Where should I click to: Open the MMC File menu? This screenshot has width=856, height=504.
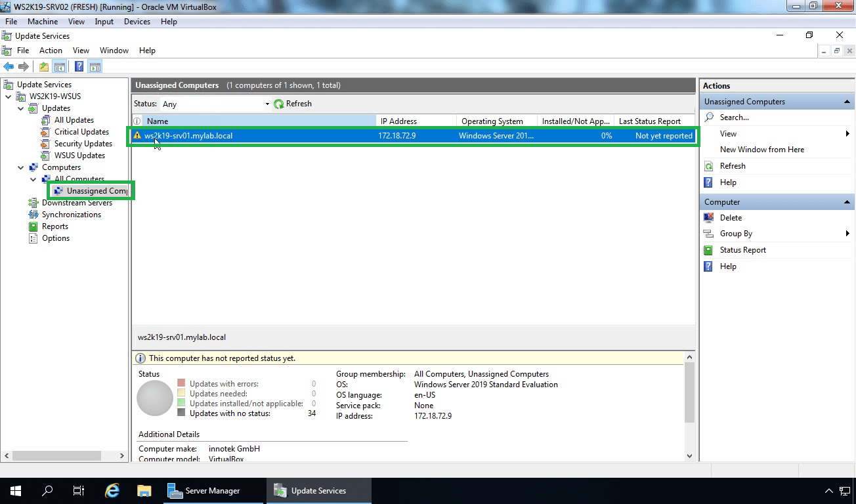tap(23, 51)
